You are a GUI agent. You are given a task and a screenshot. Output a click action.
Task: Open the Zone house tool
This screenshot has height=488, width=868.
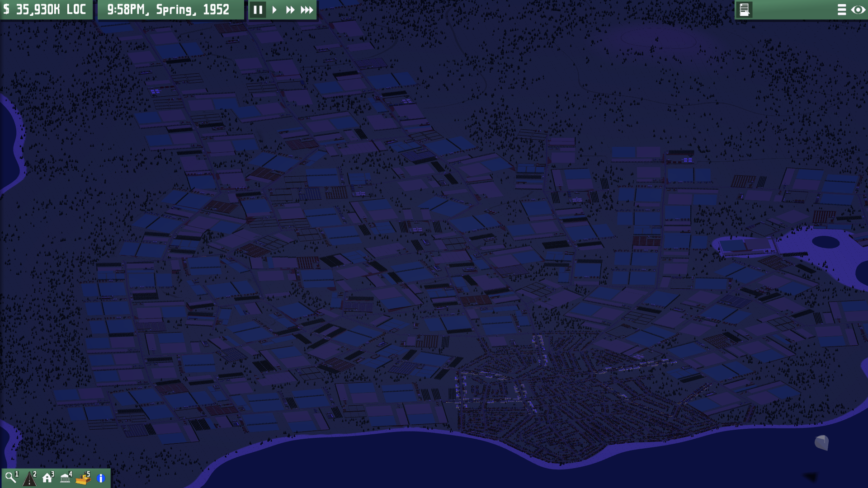47,478
